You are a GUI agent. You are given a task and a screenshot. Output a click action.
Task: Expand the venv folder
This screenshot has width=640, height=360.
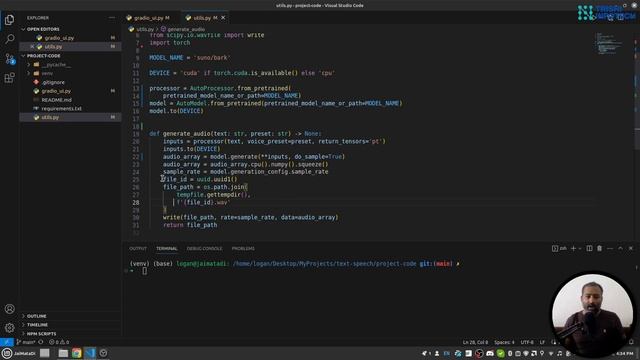pyautogui.click(x=47, y=73)
